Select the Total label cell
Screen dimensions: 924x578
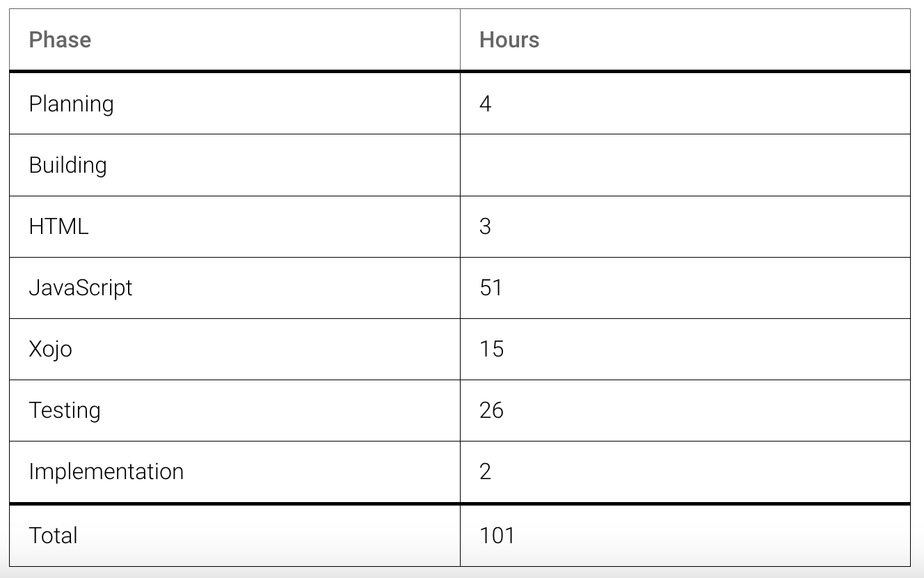(x=53, y=535)
